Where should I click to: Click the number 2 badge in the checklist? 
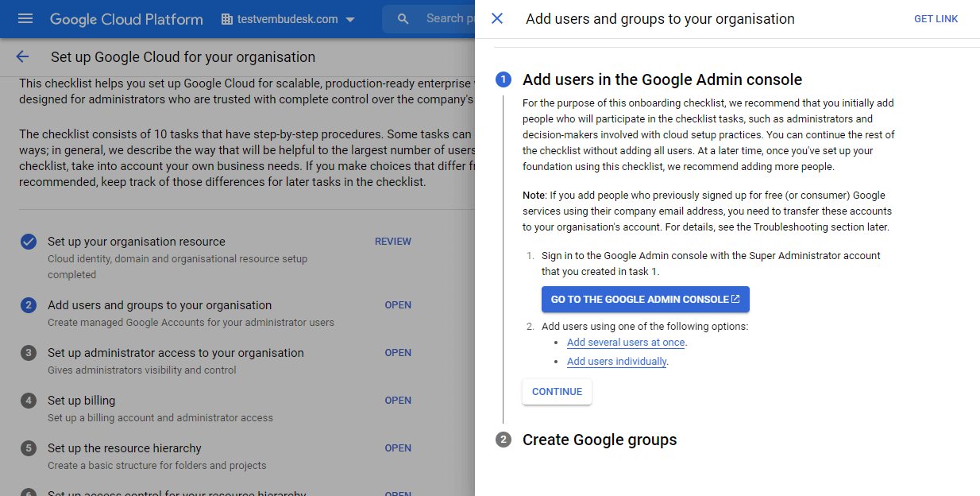click(28, 305)
